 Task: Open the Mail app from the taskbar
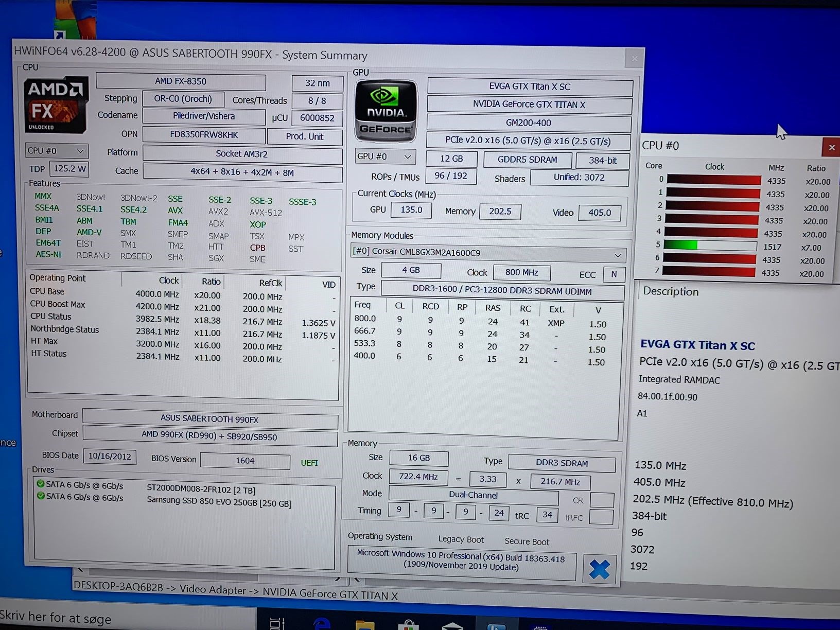coord(452,626)
